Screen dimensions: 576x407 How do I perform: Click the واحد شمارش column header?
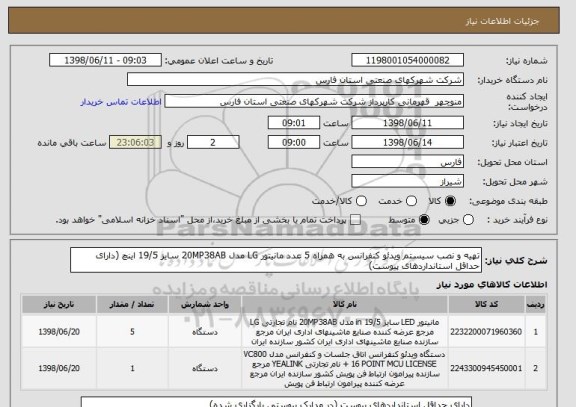[x=205, y=304]
